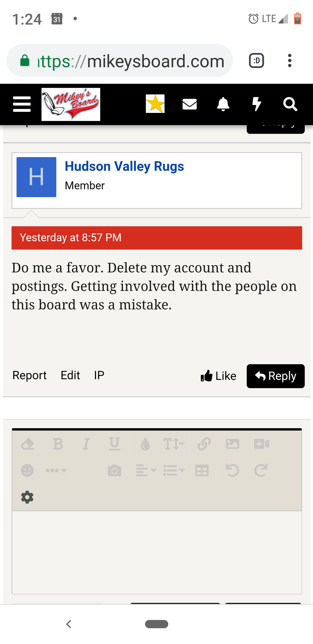Open the inbox envelope icon
Image resolution: width=313 pixels, height=644 pixels.
tap(190, 104)
